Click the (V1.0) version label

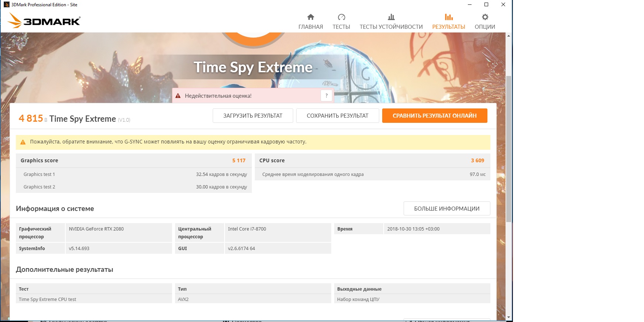tap(124, 120)
